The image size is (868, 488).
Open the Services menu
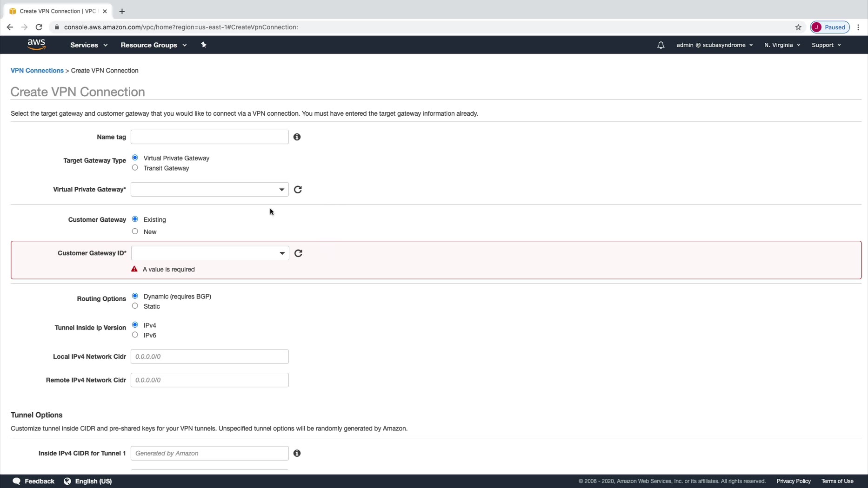pos(88,45)
